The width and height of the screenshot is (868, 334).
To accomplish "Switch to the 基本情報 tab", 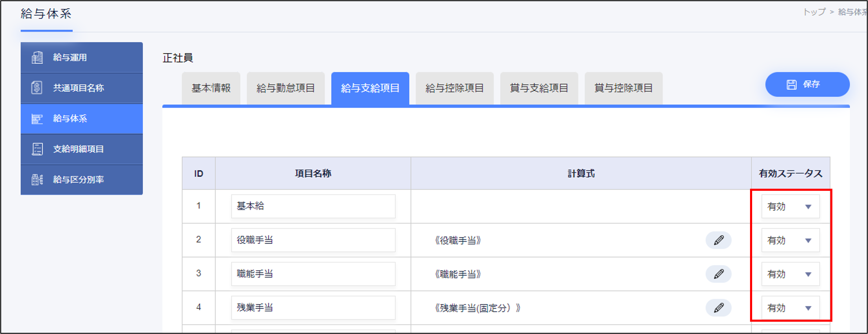I will 211,88.
